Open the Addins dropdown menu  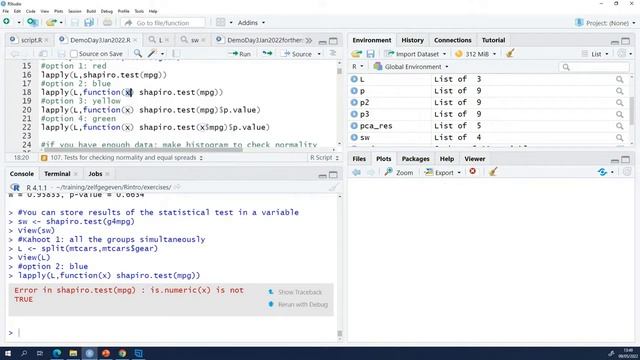pos(251,22)
